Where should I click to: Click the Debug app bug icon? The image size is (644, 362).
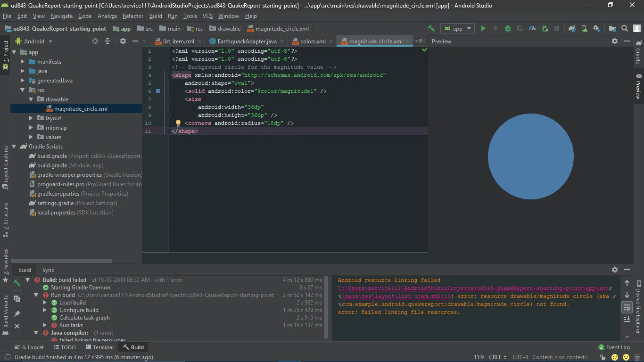[x=508, y=29]
